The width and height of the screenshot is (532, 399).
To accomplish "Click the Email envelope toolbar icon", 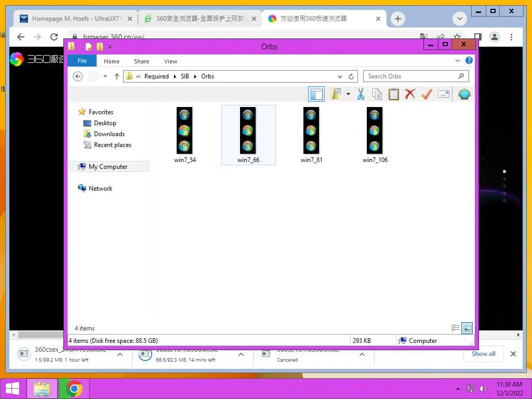I will point(444,94).
